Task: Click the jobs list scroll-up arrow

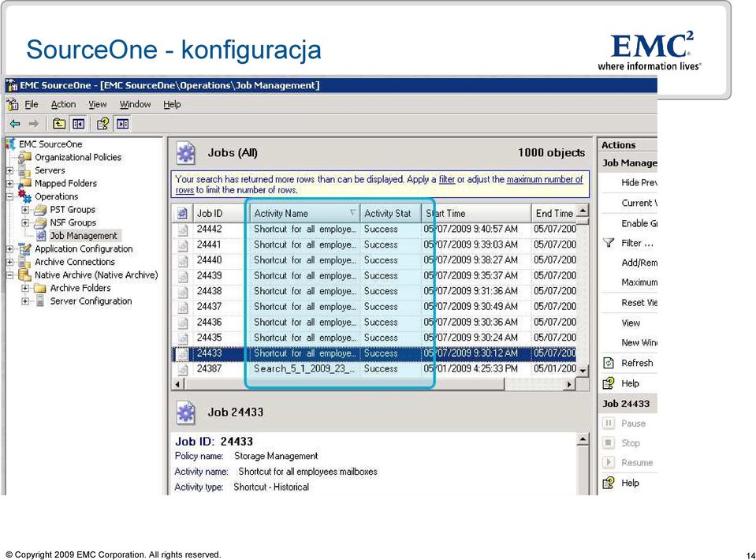Action: coord(583,211)
